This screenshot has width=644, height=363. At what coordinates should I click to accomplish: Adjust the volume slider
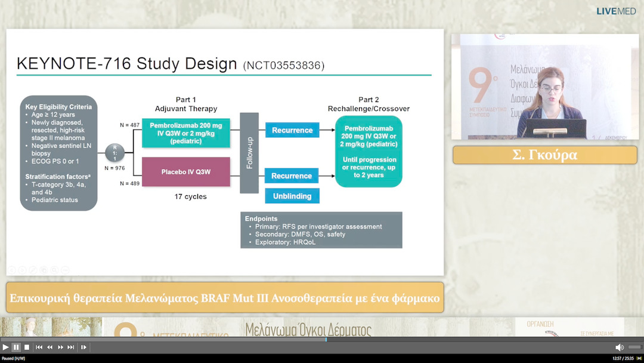tap(634, 347)
